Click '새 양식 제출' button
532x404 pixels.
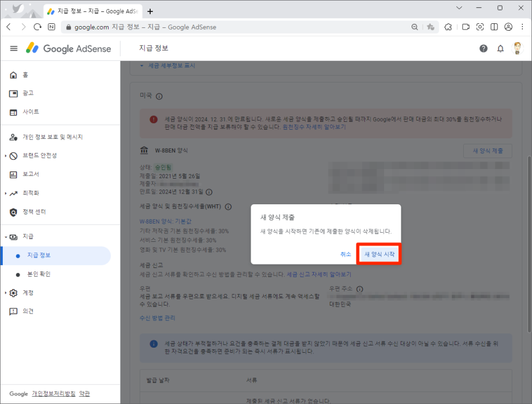[488, 151]
